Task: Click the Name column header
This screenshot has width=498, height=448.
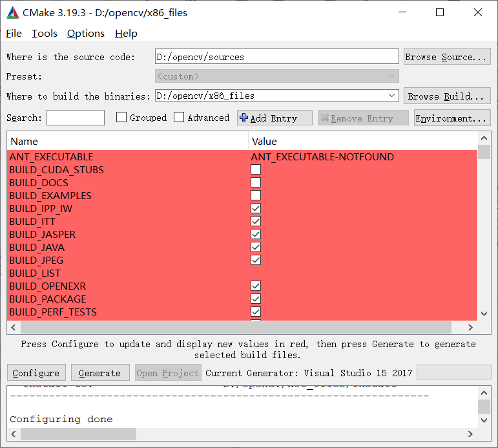Action: [127, 141]
